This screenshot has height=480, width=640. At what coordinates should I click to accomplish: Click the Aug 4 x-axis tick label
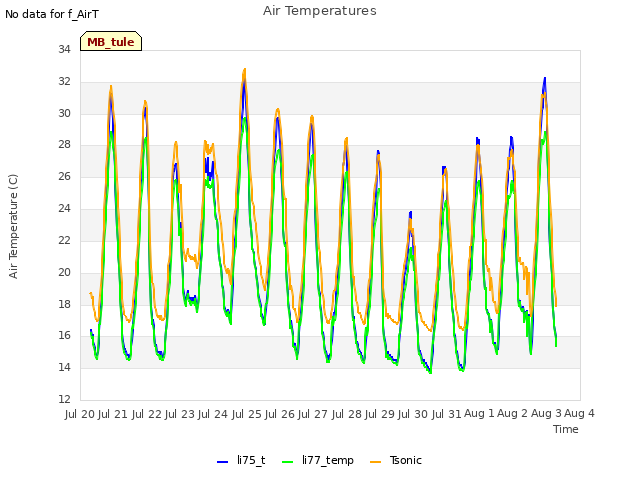[x=579, y=414]
